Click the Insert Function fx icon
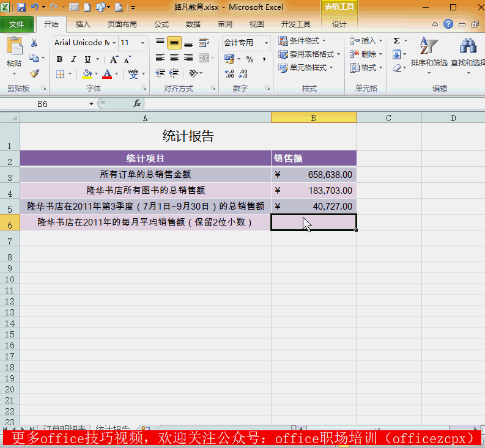This screenshot has height=448, width=485. (x=137, y=104)
